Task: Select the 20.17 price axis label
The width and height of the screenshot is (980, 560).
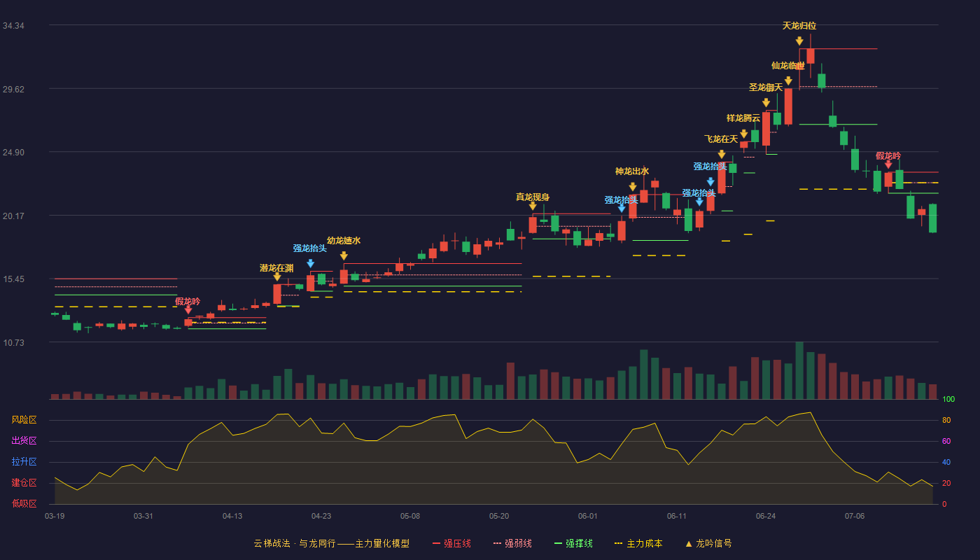Action: (x=13, y=216)
